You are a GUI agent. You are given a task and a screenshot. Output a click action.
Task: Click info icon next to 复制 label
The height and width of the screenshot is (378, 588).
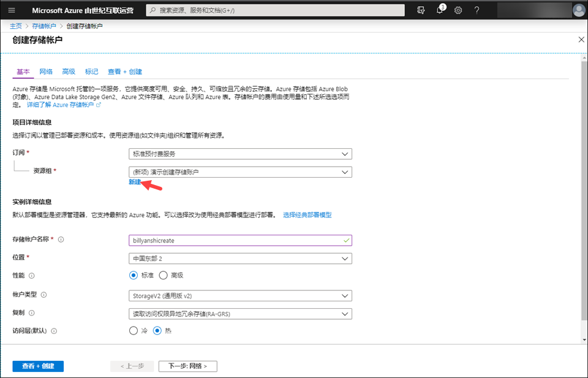point(31,312)
